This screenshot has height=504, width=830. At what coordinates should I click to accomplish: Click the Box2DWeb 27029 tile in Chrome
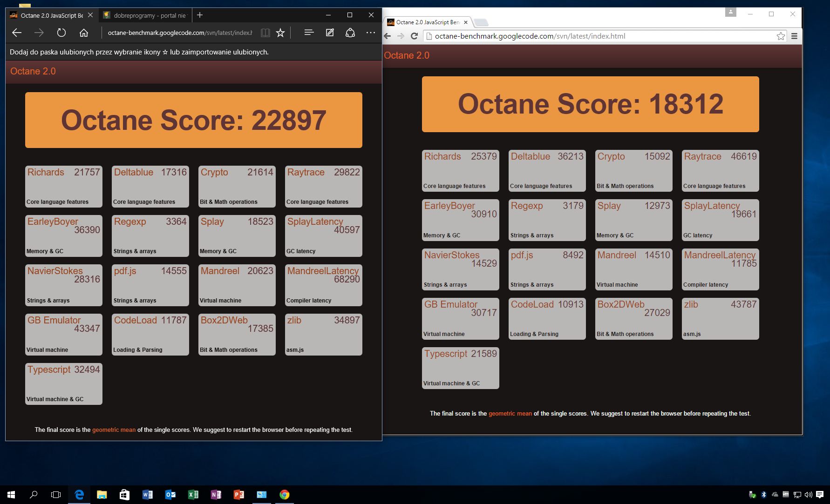pos(634,319)
